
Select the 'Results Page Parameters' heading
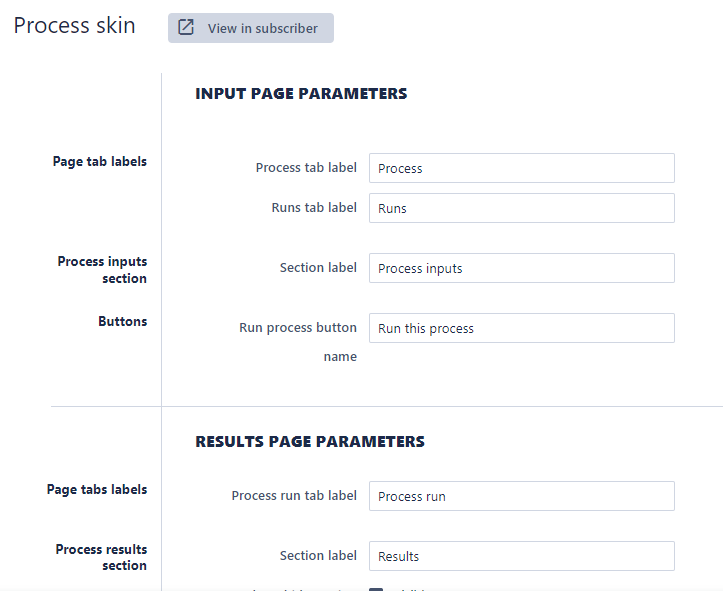pos(309,441)
